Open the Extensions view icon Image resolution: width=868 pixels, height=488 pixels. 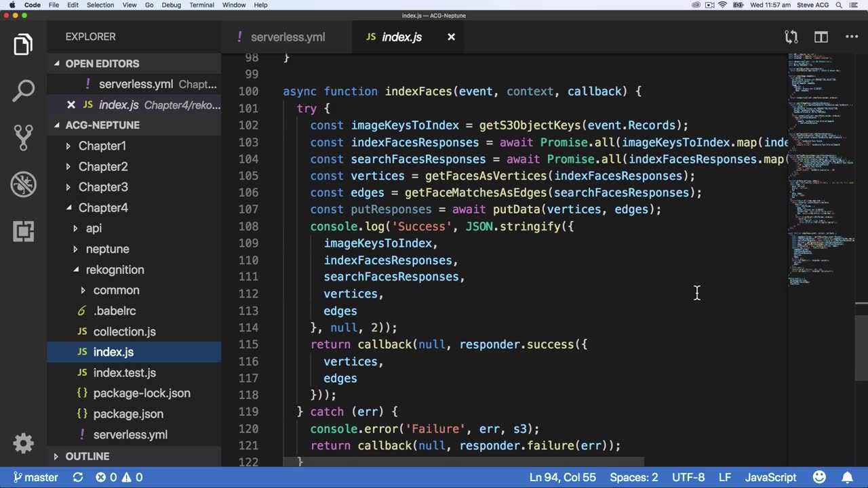(23, 231)
